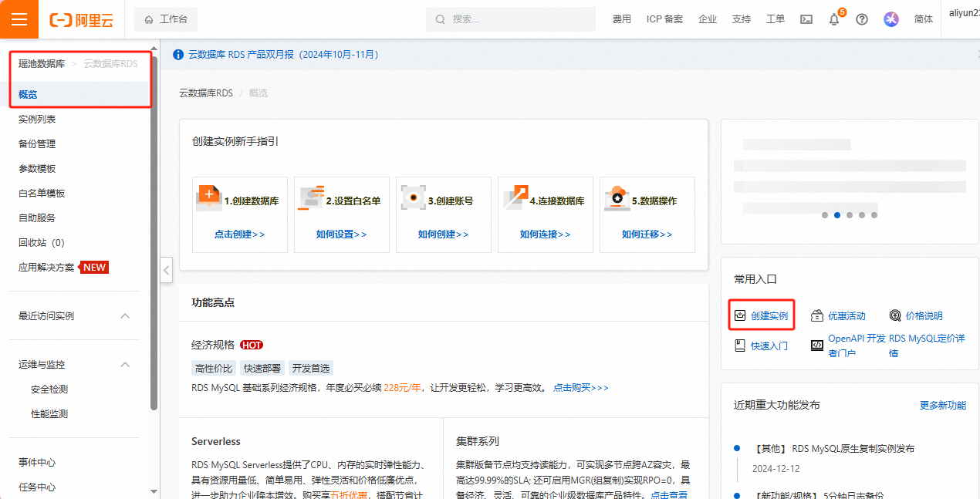Open 自助服务 in the sidebar
The height and width of the screenshot is (499, 980).
37,218
